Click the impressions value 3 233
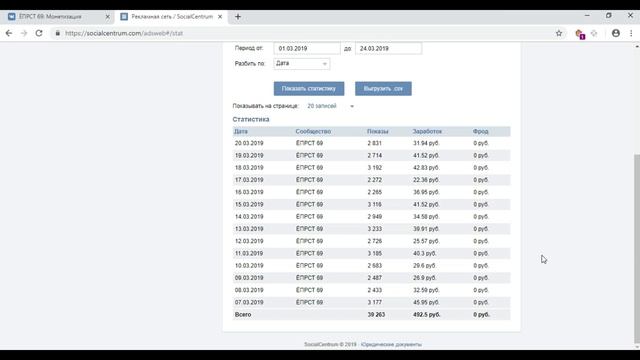This screenshot has width=640, height=360. (x=375, y=229)
